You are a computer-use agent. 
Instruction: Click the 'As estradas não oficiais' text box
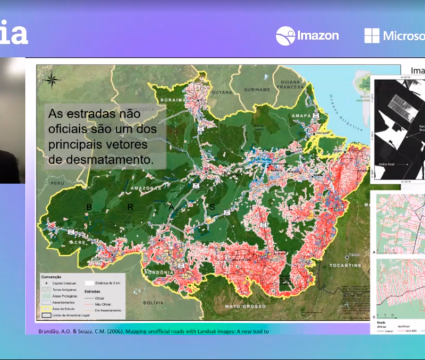coord(105,137)
